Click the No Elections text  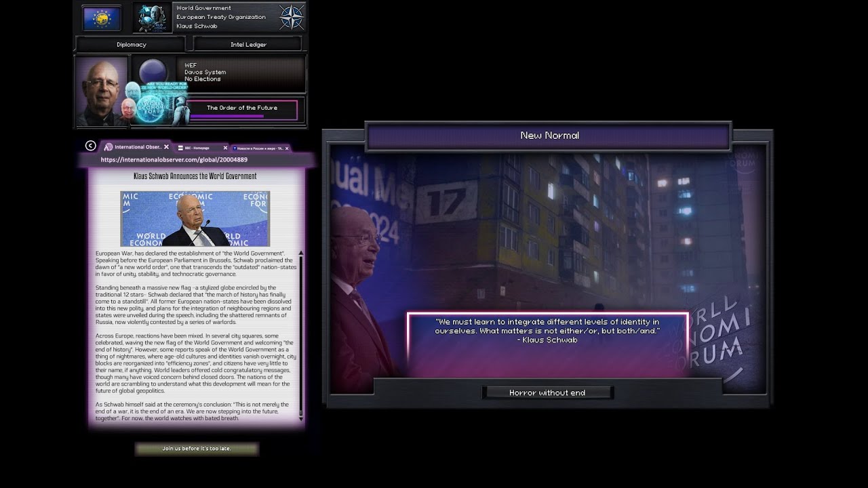203,79
